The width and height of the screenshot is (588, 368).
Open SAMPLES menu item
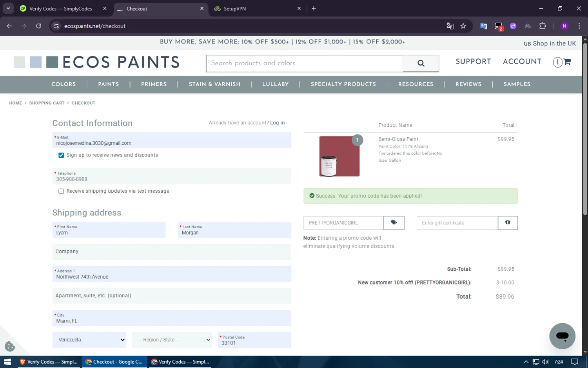point(517,84)
